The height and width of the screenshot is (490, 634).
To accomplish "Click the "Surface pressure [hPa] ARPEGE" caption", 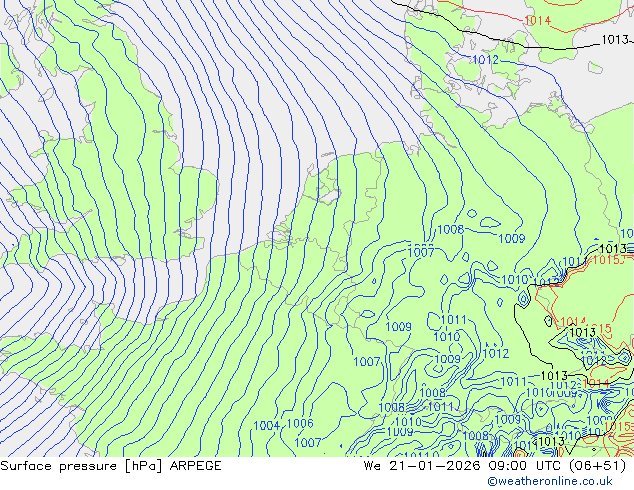I will [111, 466].
